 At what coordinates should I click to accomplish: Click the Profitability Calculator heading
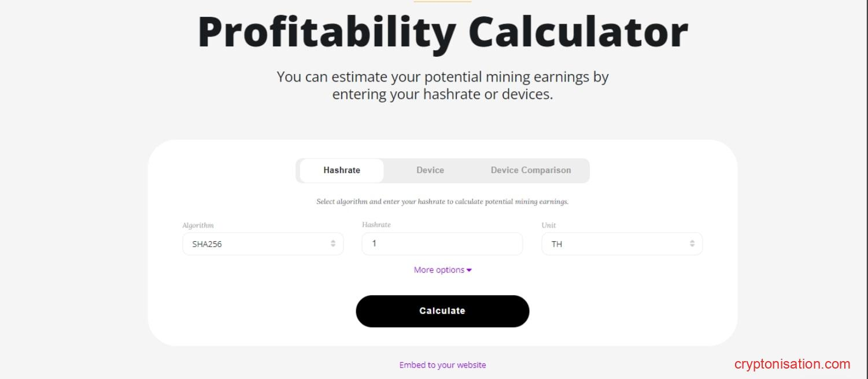click(442, 32)
